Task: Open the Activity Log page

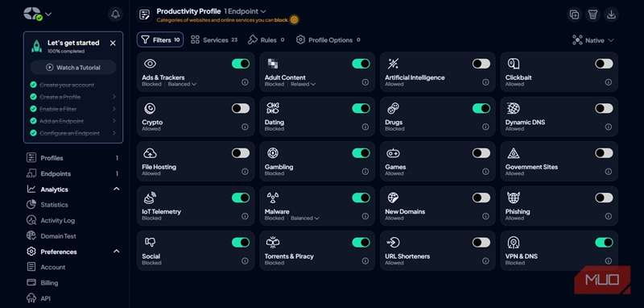Action: pos(57,220)
